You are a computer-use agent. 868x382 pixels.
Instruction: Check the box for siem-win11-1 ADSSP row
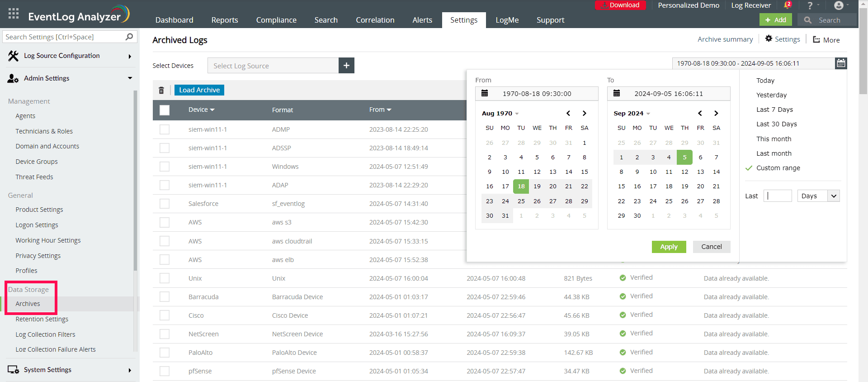165,148
